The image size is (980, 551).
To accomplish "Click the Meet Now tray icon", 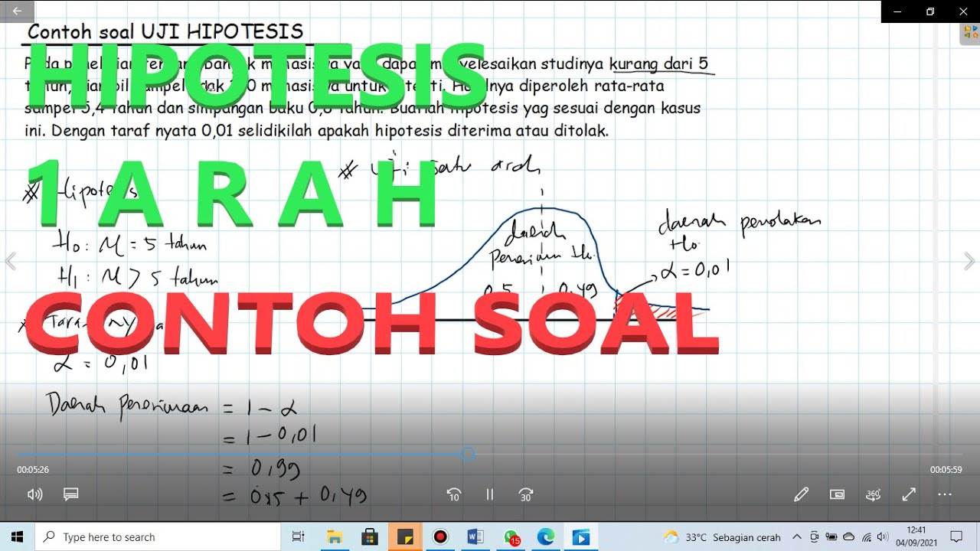I will click(x=814, y=537).
